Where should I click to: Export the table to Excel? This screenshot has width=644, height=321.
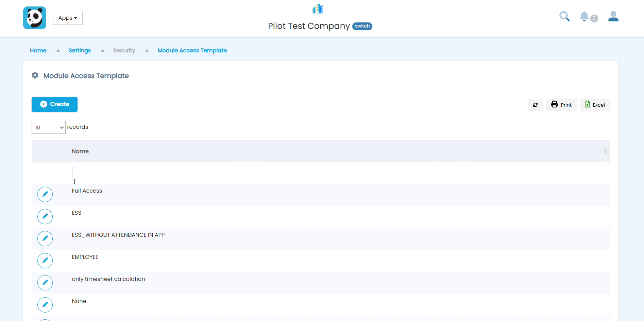click(595, 105)
